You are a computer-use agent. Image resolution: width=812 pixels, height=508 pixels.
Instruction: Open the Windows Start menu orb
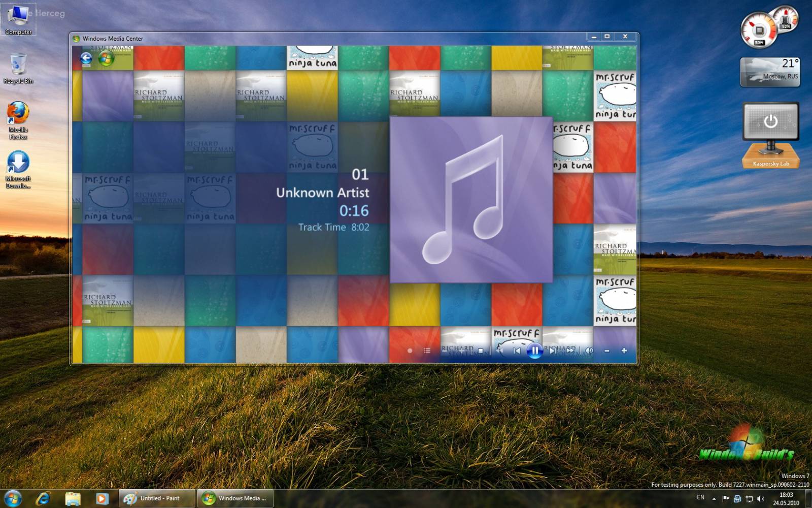[x=13, y=498]
